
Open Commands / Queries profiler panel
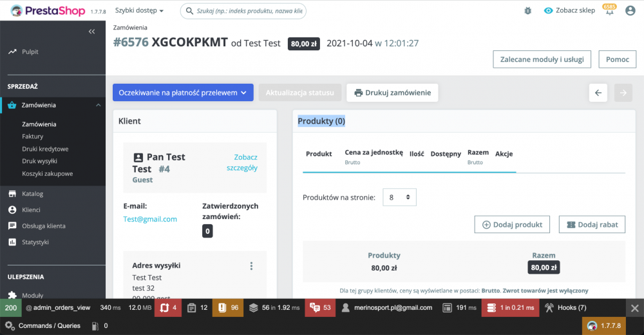click(43, 325)
